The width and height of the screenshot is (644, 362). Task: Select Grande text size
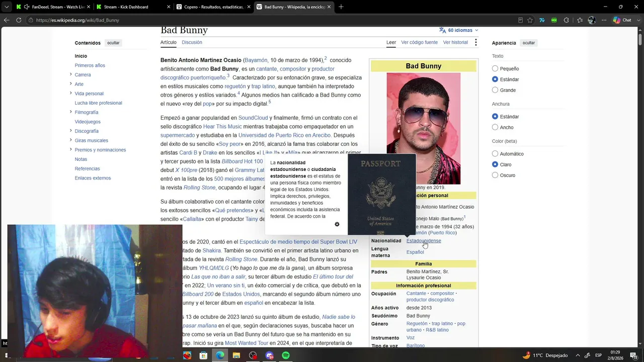tap(495, 90)
